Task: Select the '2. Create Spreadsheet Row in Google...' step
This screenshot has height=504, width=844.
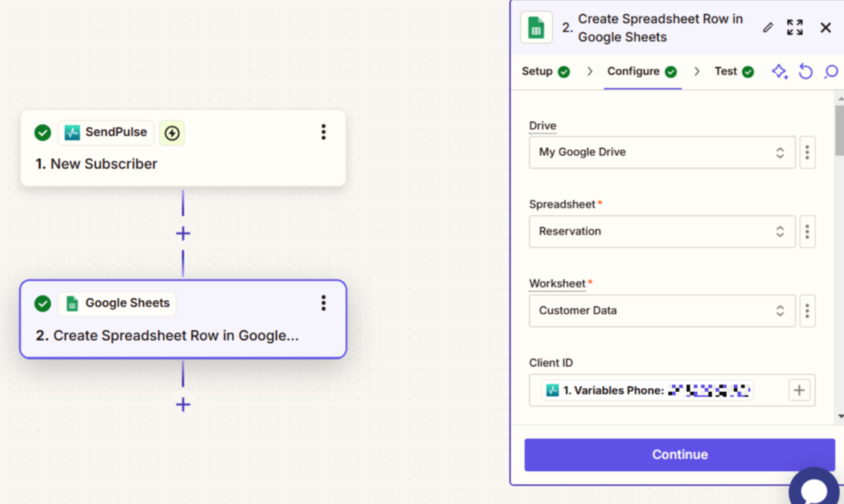Action: pyautogui.click(x=183, y=319)
